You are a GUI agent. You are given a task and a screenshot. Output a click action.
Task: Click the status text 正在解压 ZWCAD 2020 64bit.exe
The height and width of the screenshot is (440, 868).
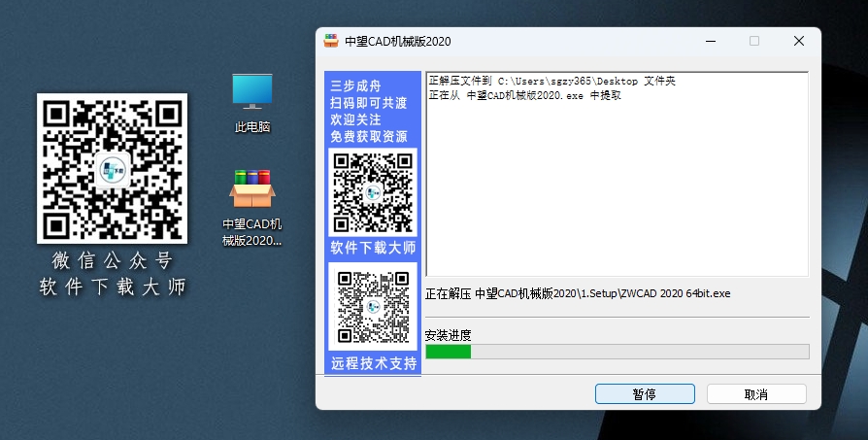coord(578,293)
